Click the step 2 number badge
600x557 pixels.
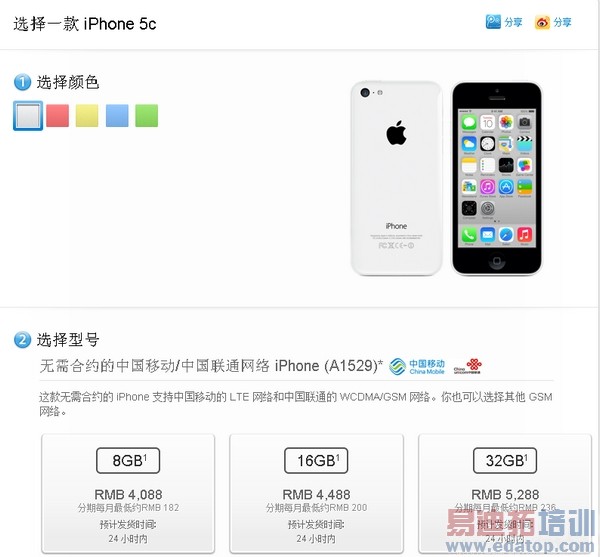click(x=22, y=340)
